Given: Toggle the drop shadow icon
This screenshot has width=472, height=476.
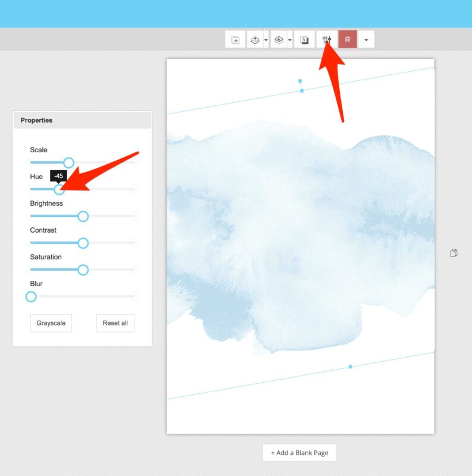Looking at the screenshot, I should pyautogui.click(x=304, y=40).
